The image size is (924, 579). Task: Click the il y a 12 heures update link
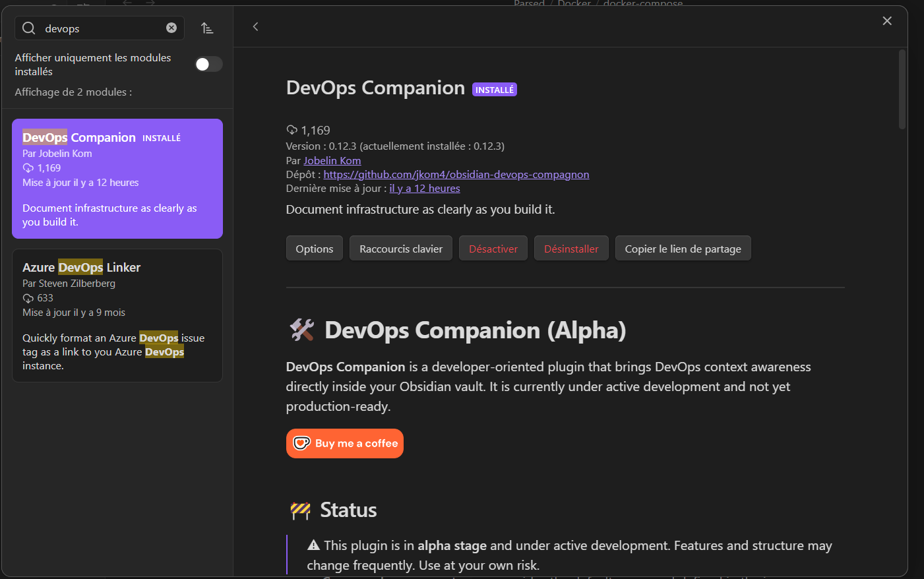point(424,188)
